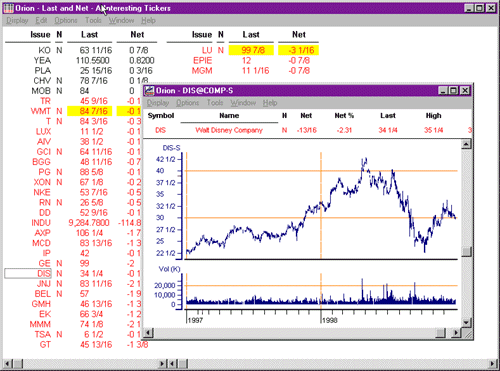500x371 pixels.
Task: Click the DIS@COMP-S window title bar icon
Action: pos(149,90)
